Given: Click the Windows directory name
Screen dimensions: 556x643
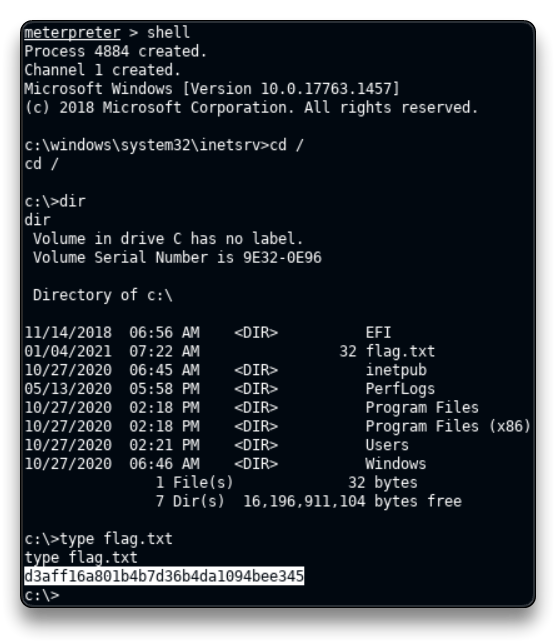Looking at the screenshot, I should click(396, 464).
